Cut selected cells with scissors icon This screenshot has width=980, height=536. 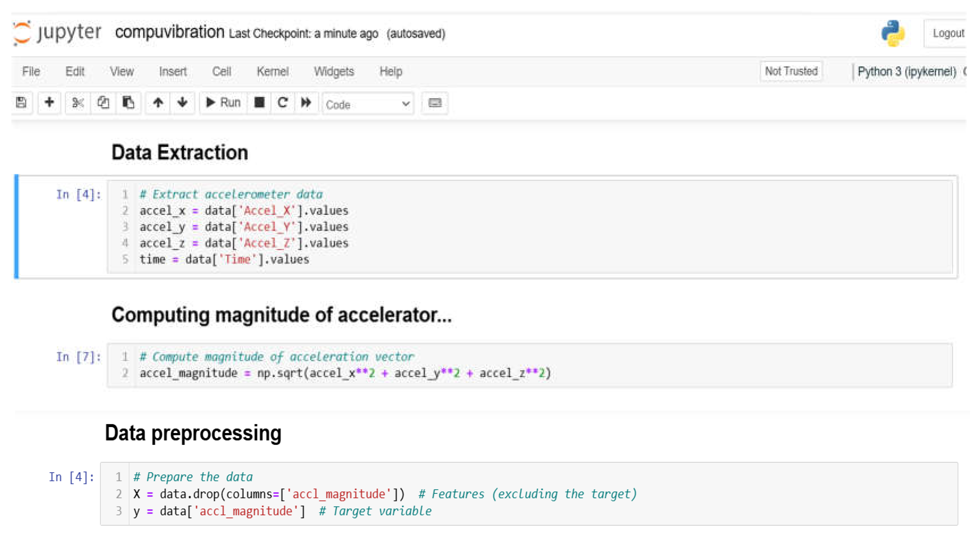[x=78, y=103]
